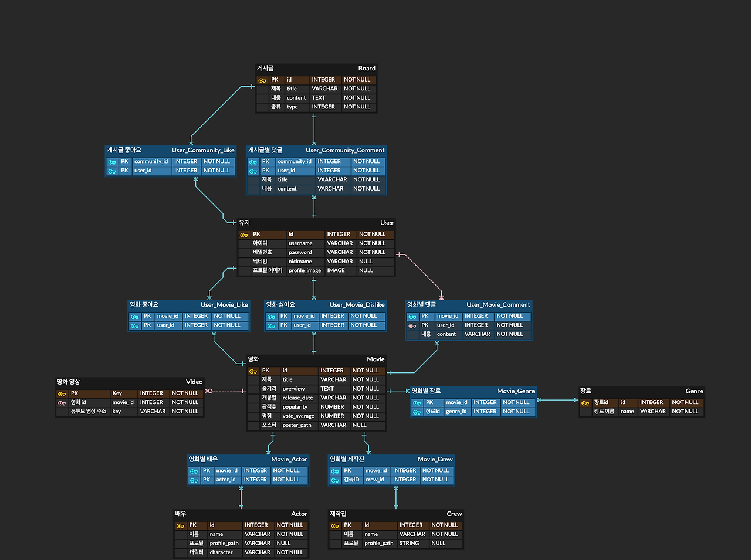Click the 'popularity' column in Movie table
Image resolution: width=751 pixels, height=560 pixels.
tap(295, 407)
